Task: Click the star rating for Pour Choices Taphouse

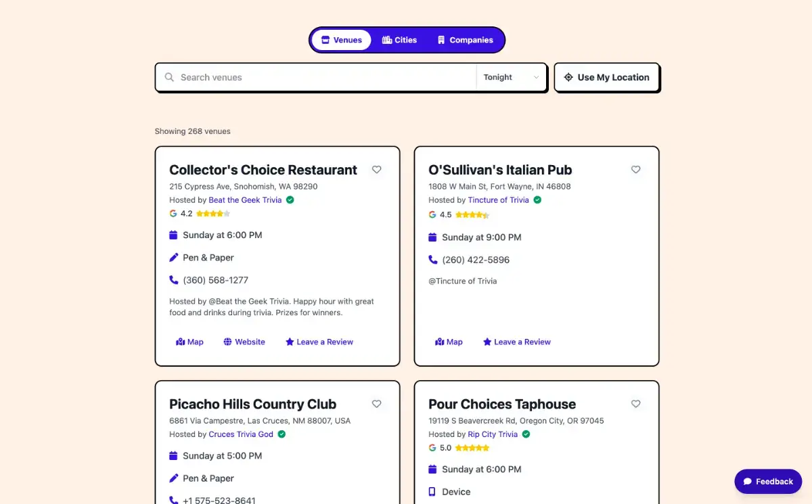Action: pos(472,448)
